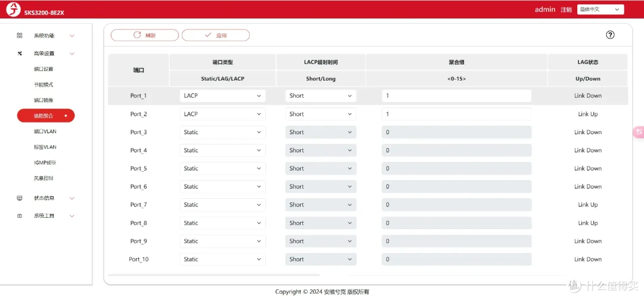The image size is (644, 299).
Task: Click the Port_7 row label
Action: tap(138, 204)
